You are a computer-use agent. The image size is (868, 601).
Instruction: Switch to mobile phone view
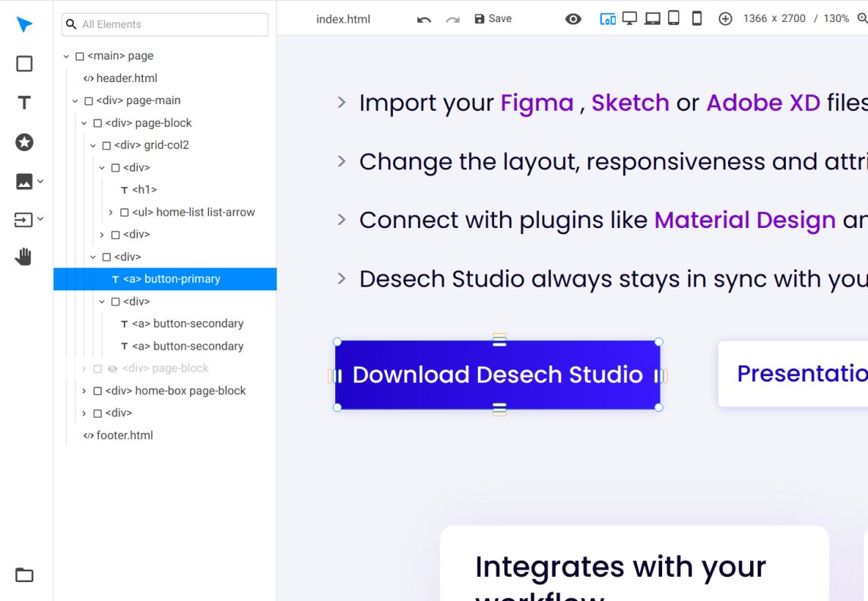pos(697,18)
